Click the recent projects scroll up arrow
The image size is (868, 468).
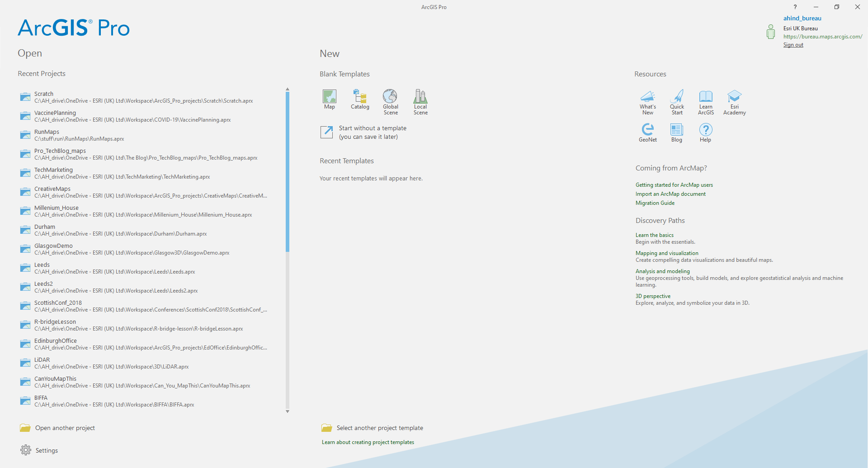pyautogui.click(x=288, y=90)
